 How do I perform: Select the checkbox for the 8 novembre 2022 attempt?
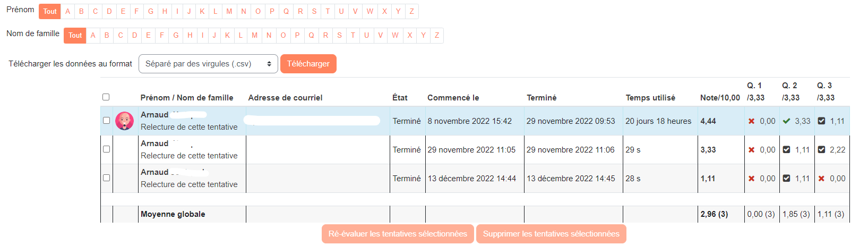click(106, 121)
